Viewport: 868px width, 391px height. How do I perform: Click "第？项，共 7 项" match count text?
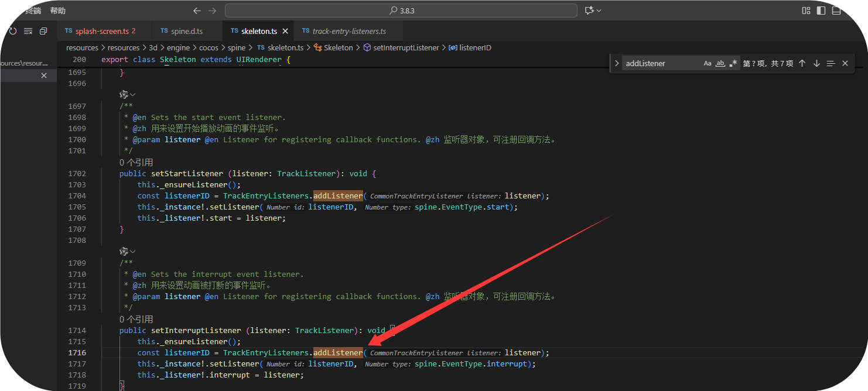[x=768, y=63]
